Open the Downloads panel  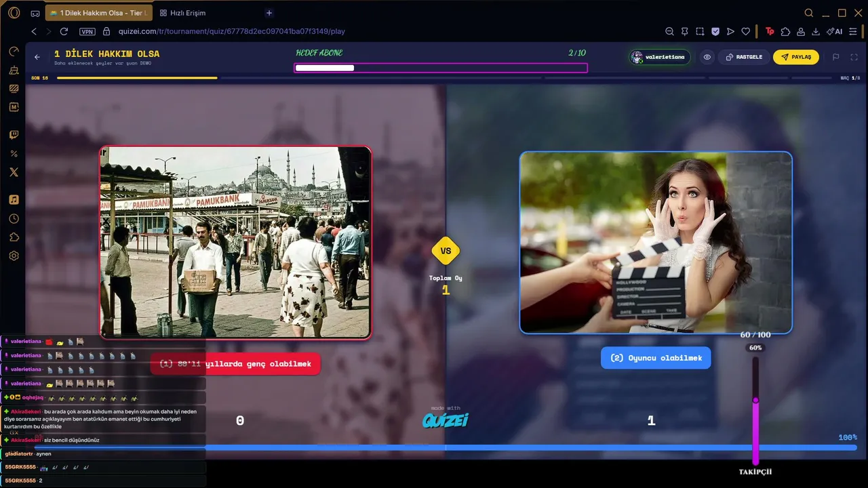(x=816, y=31)
